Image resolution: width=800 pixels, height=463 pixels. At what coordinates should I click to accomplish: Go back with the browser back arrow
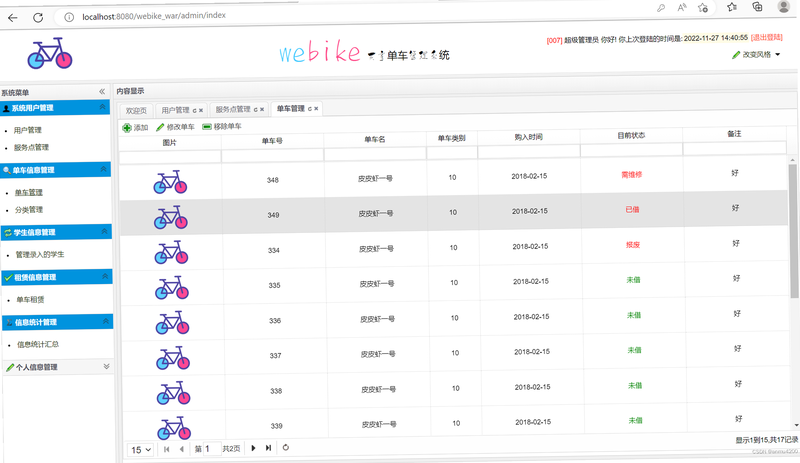click(13, 18)
